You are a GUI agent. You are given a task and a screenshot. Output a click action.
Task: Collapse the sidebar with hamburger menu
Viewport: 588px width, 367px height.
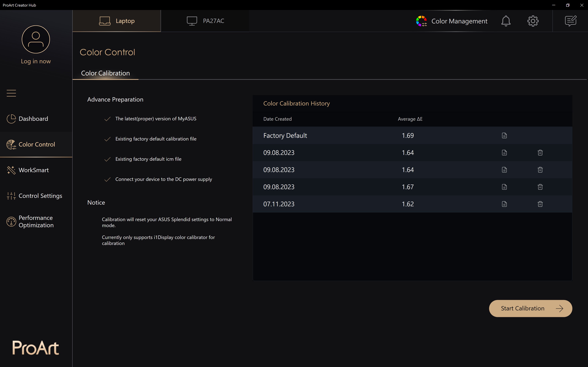click(11, 93)
